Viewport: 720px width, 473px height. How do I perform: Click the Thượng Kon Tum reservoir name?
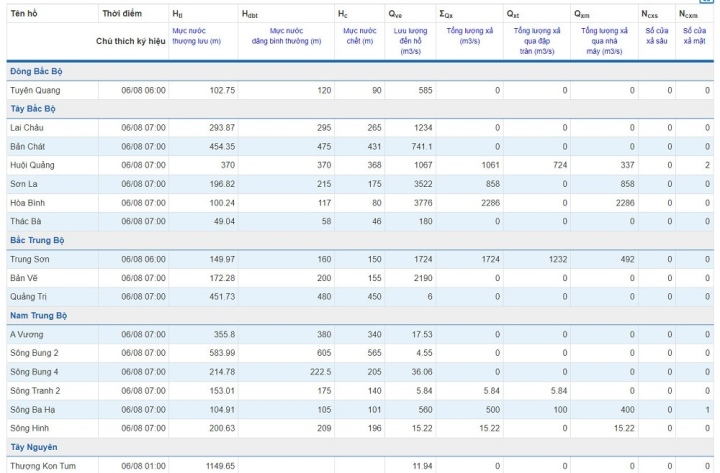[x=44, y=466]
